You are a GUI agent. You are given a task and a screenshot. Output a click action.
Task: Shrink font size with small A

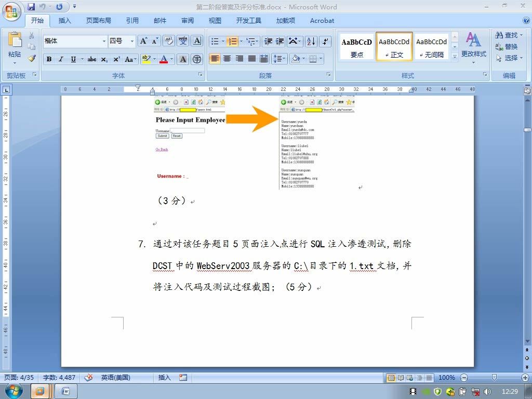pos(155,41)
